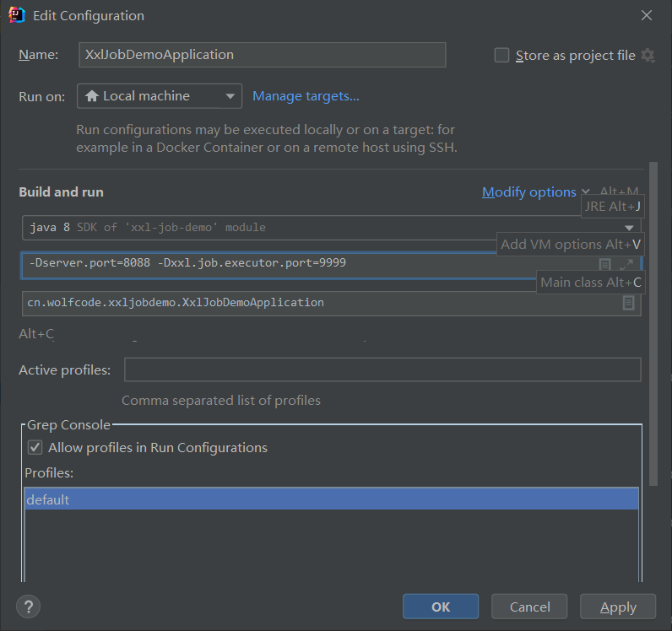Click the empty Active profiles input field

[x=382, y=369]
